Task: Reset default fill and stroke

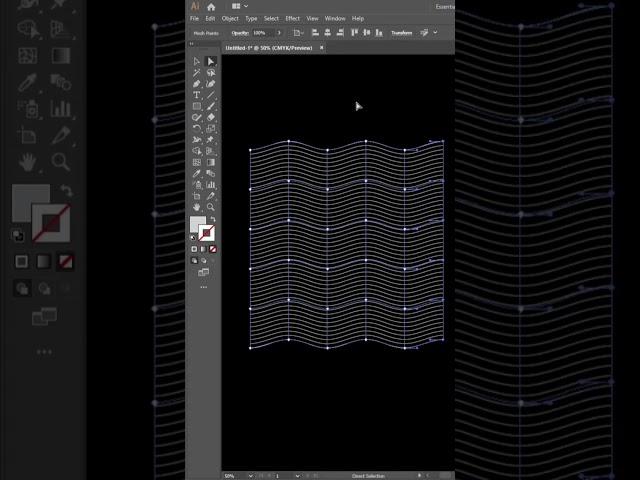Action: 193,237
